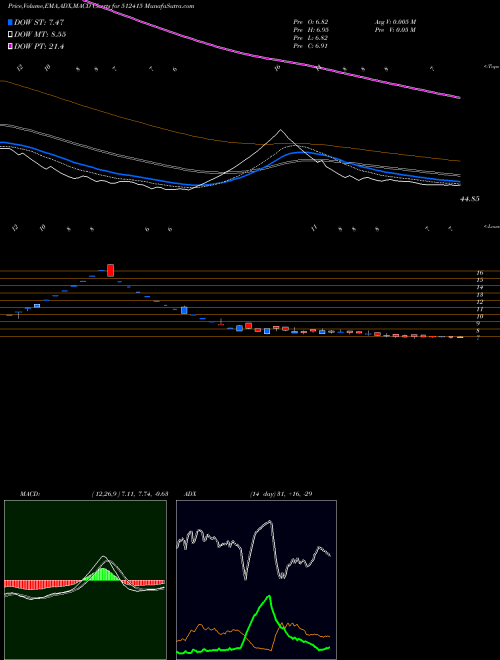The image size is (500, 660).
Task: Click the 'Pre V: 0.05 M' volume text
Action: click(x=395, y=30)
